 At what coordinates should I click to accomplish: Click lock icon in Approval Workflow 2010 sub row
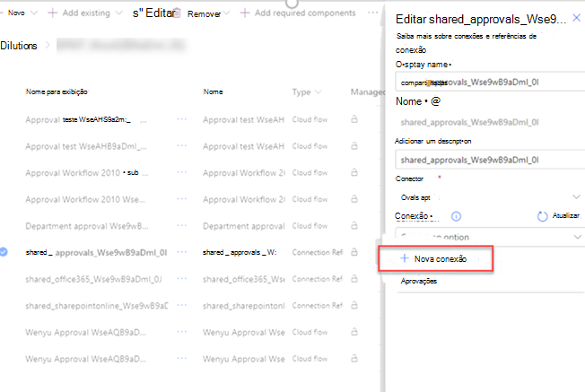coord(354,172)
